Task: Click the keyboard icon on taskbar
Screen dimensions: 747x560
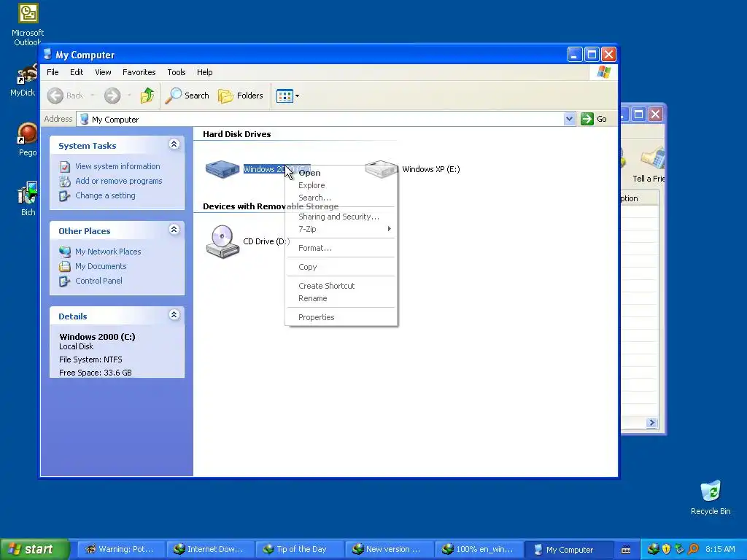Action: pos(626,550)
